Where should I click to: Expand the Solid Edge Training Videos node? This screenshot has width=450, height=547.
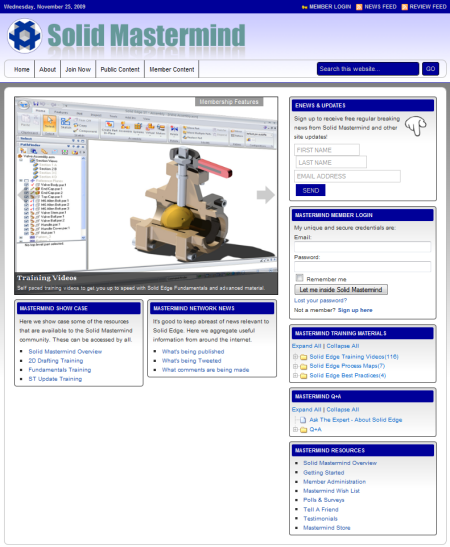(x=295, y=357)
